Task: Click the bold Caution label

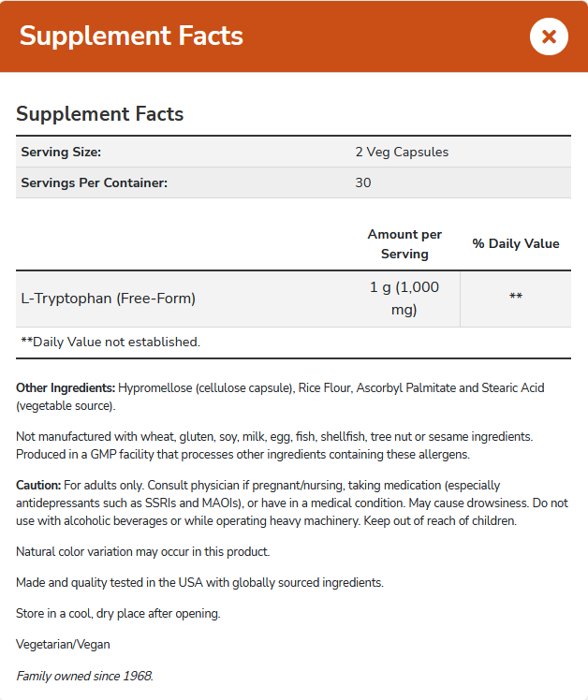Action: (38, 485)
